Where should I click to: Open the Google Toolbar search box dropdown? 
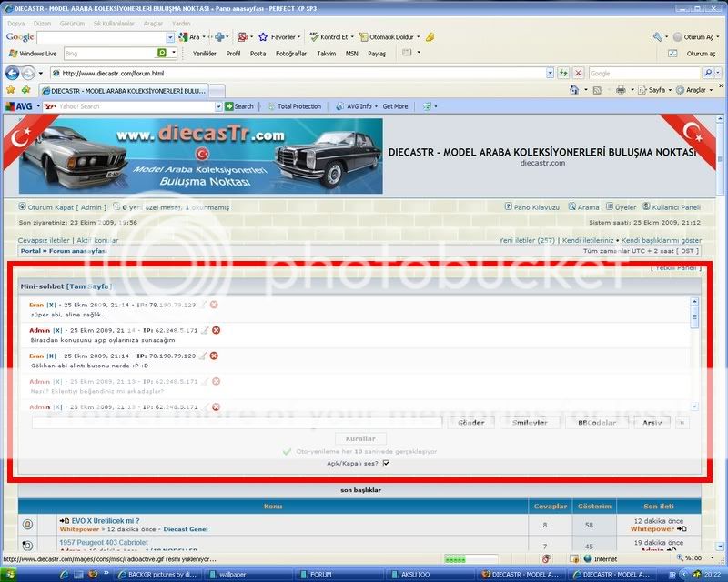coord(170,37)
